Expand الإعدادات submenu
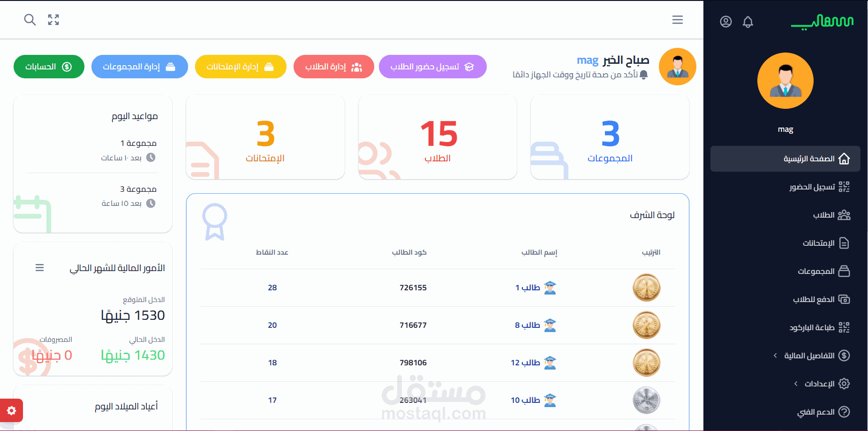The width and height of the screenshot is (868, 431). tap(785, 384)
